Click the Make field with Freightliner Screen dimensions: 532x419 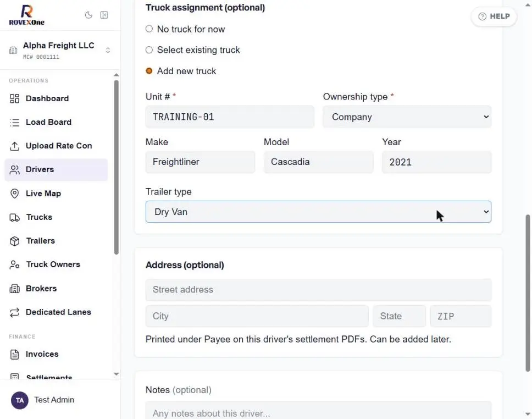click(200, 162)
